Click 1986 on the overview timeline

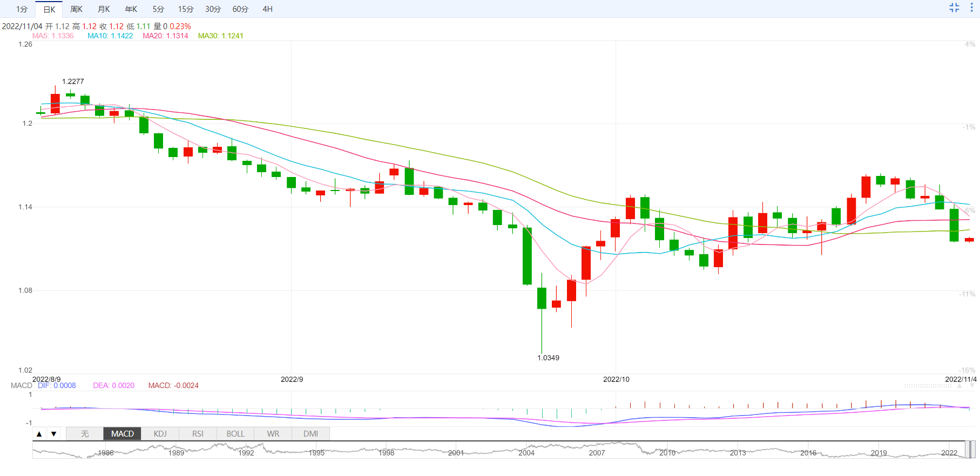coord(106,453)
